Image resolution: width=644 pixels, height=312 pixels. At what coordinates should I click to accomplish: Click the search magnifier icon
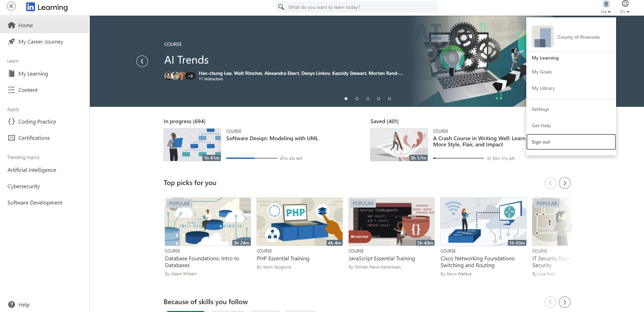pos(281,7)
